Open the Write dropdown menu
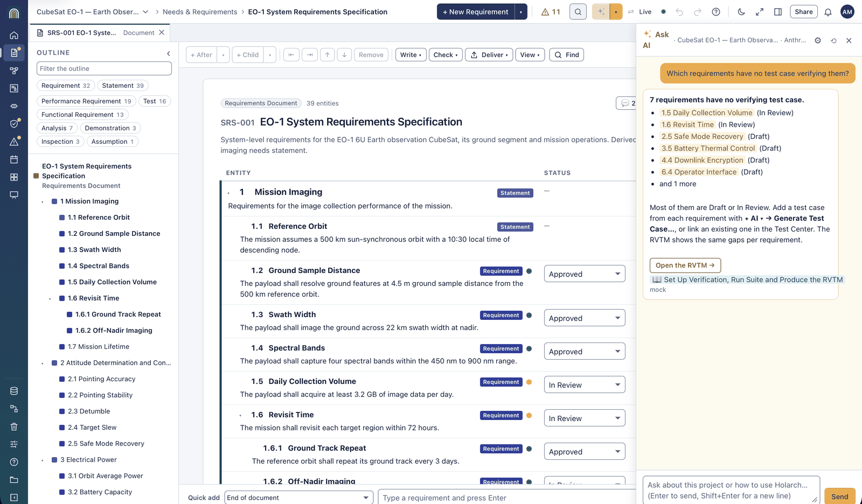Screen dimensions: 862x504 [x=411, y=55]
